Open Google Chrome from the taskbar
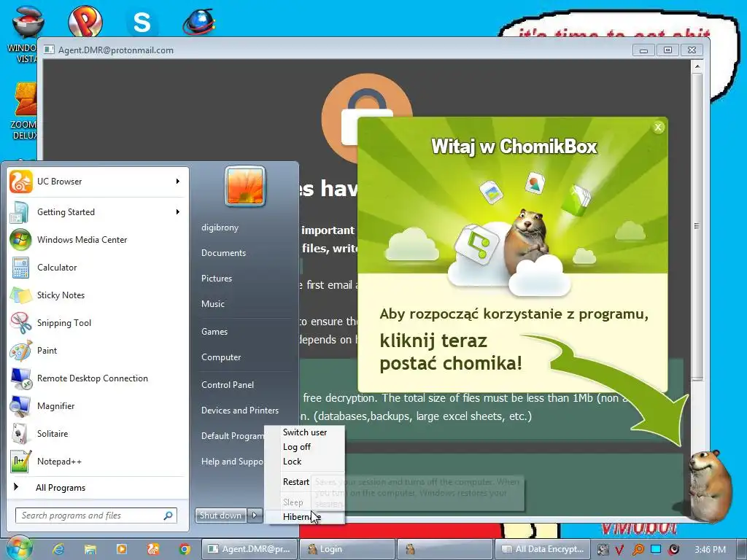The width and height of the screenshot is (747, 560). [x=185, y=549]
